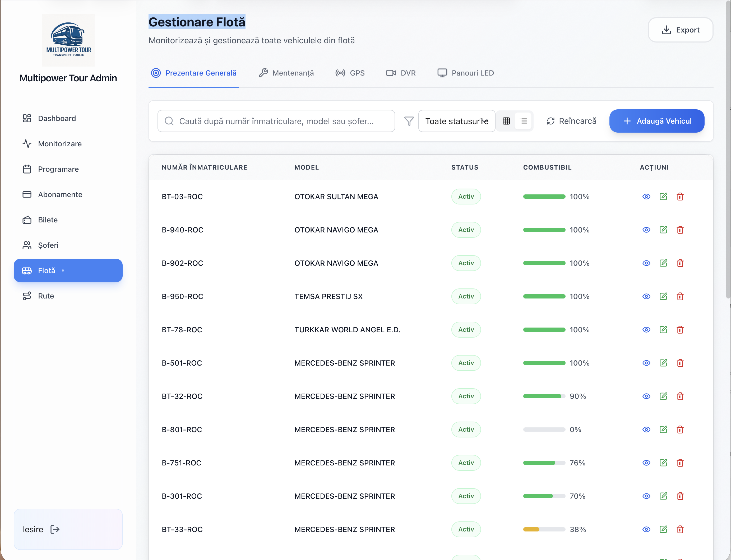The height and width of the screenshot is (560, 731).
Task: Click edit icon for TEMSA PRESTIJ SX
Action: coord(663,296)
